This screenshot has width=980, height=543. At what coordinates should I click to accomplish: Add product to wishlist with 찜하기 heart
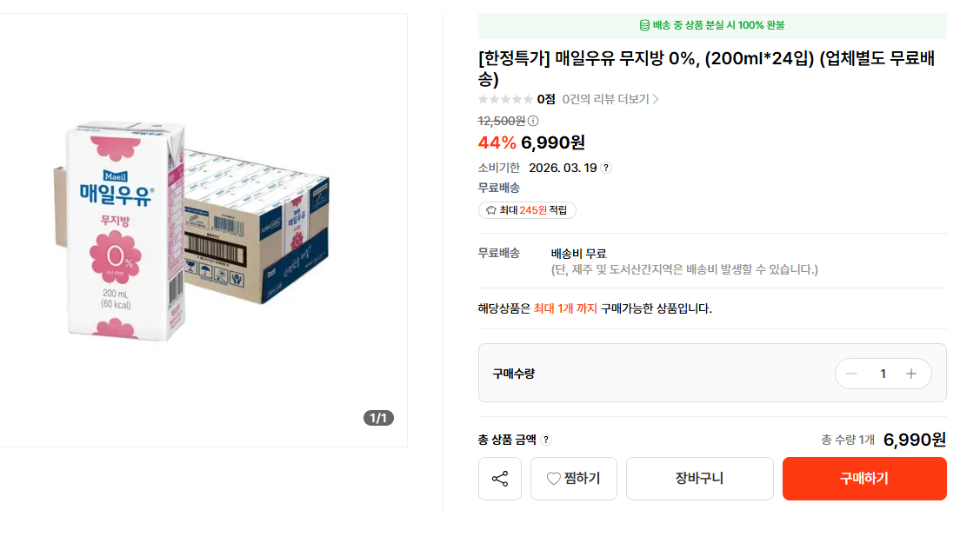tap(573, 479)
